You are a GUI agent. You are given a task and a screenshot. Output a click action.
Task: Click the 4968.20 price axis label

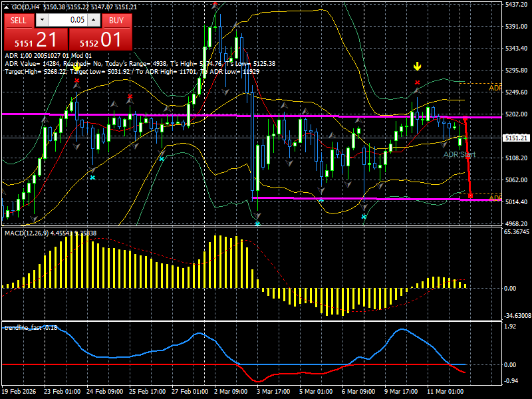[x=516, y=223]
